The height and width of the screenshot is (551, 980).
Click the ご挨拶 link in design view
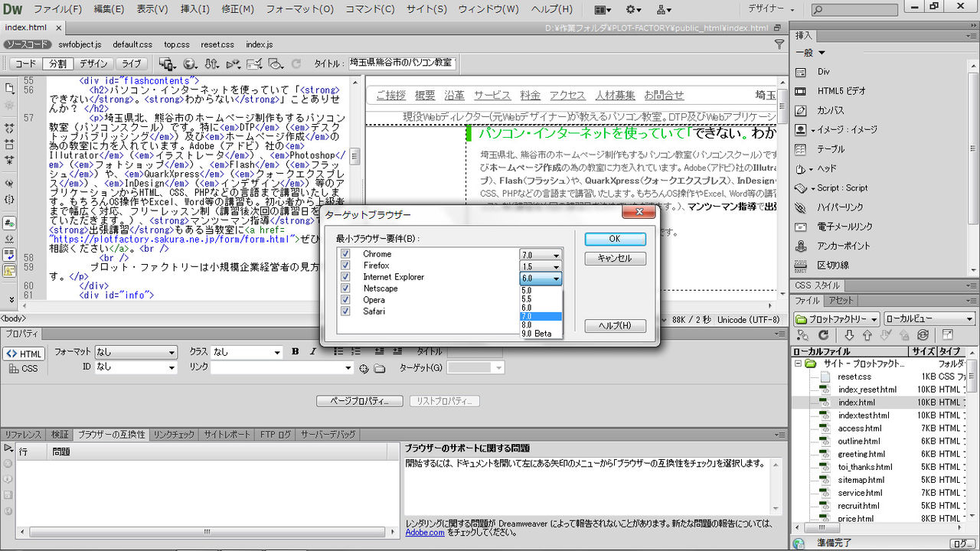[391, 95]
